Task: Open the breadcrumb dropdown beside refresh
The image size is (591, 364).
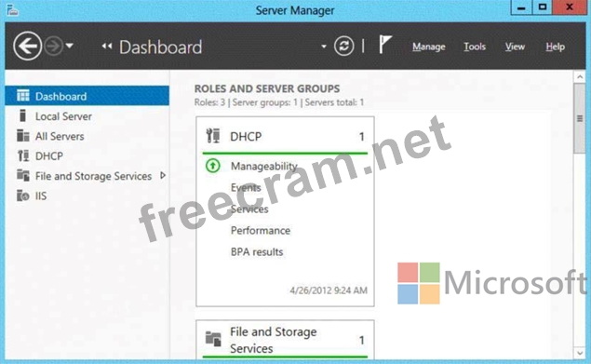Action: 323,47
